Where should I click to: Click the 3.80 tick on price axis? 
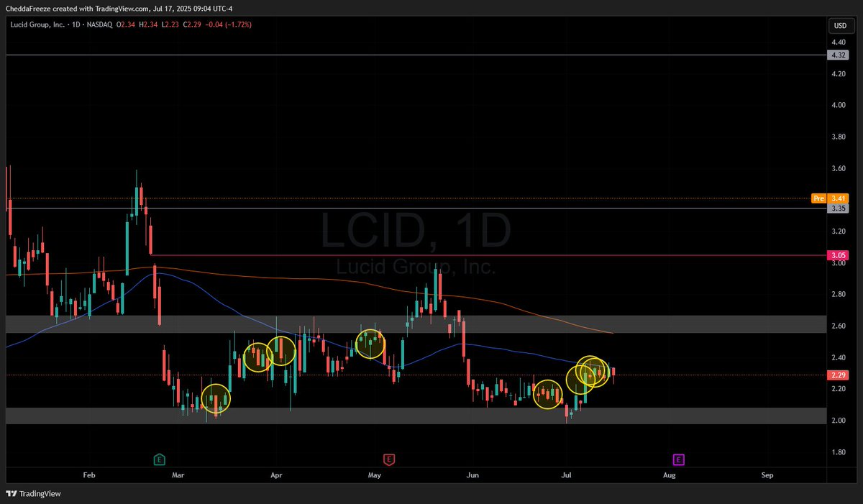click(839, 137)
